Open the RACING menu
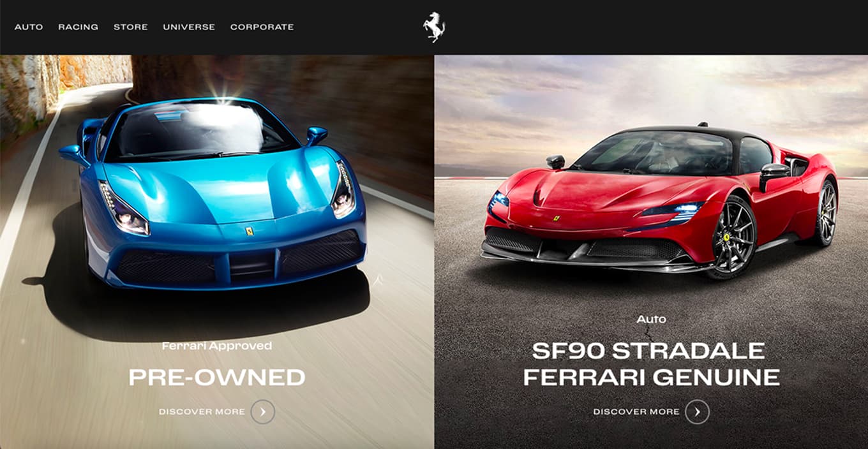Screen dimensions: 868x449 pos(78,27)
